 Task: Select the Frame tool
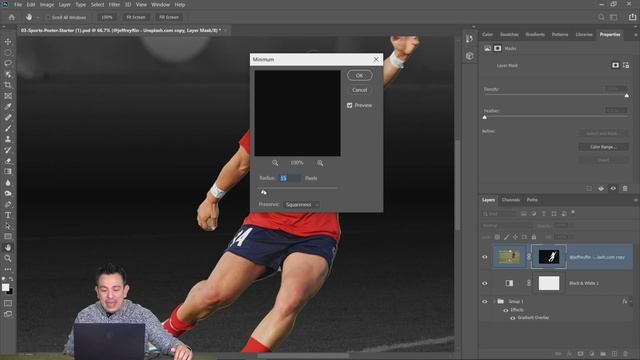8,96
